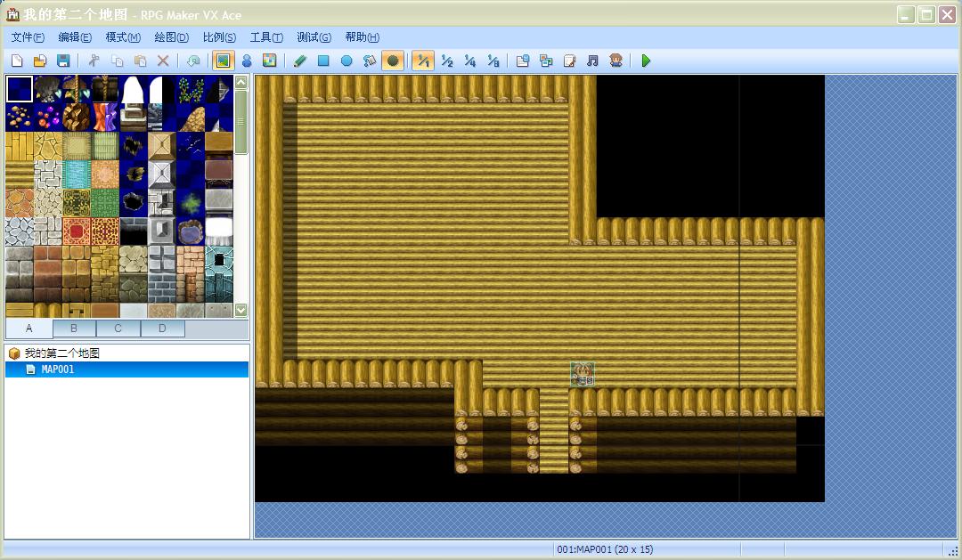
Task: Pick the wooden plank floor tile
Action: pyautogui.click(x=20, y=146)
